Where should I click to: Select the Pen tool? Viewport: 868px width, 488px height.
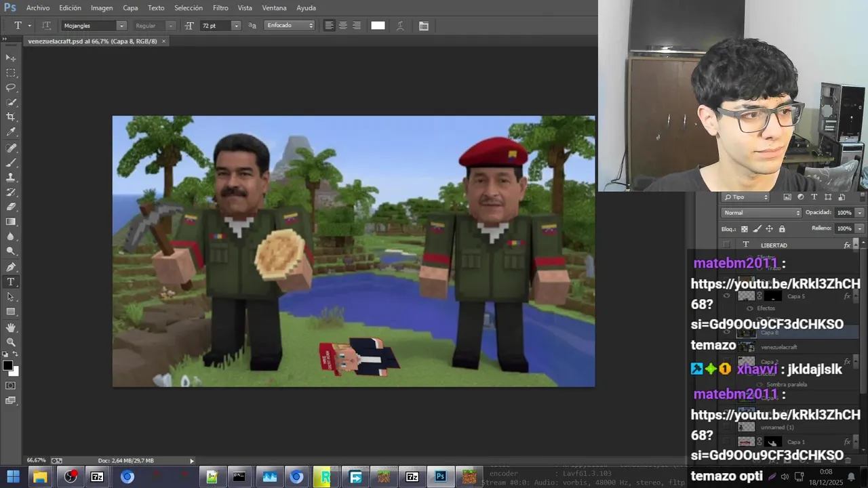click(x=11, y=267)
